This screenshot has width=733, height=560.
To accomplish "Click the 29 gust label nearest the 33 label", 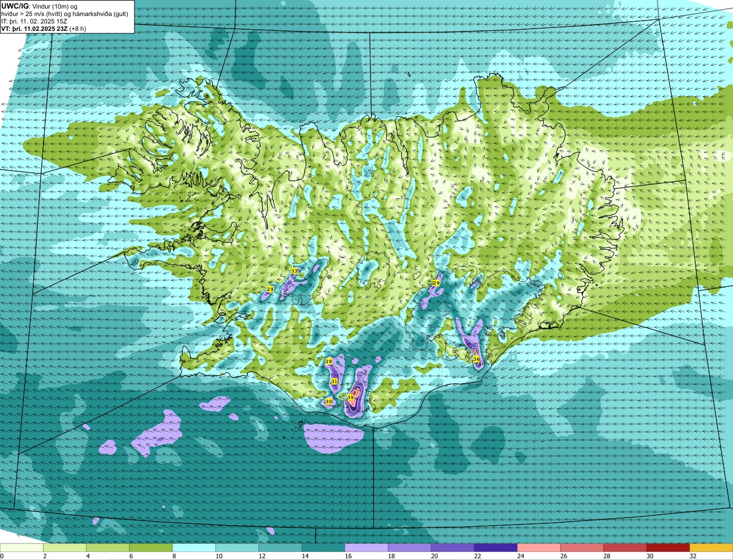I will (270, 290).
